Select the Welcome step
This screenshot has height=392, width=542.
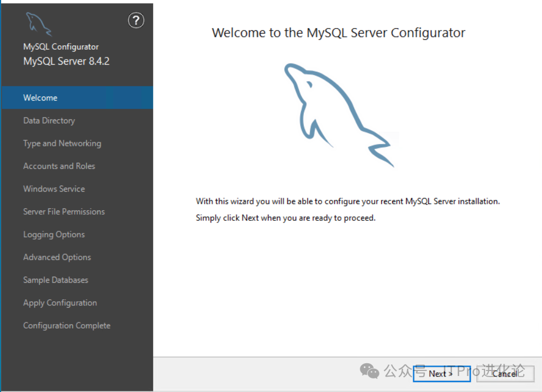tap(77, 98)
